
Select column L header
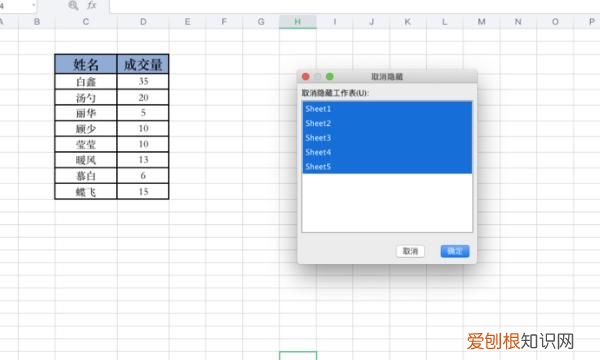click(x=445, y=22)
